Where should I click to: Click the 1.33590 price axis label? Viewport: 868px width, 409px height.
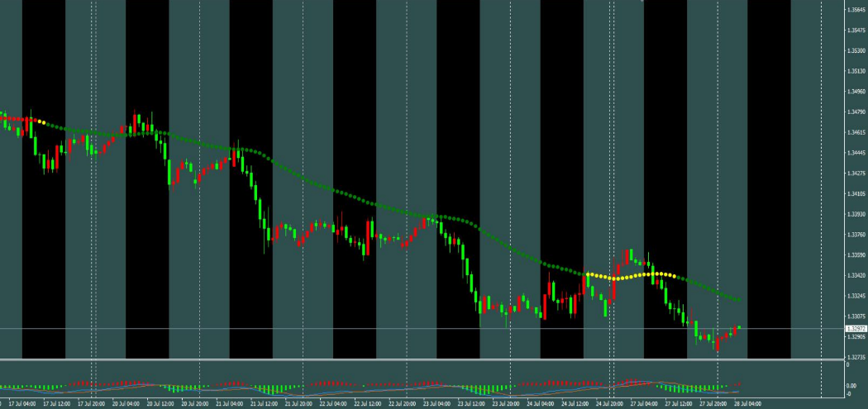point(856,255)
